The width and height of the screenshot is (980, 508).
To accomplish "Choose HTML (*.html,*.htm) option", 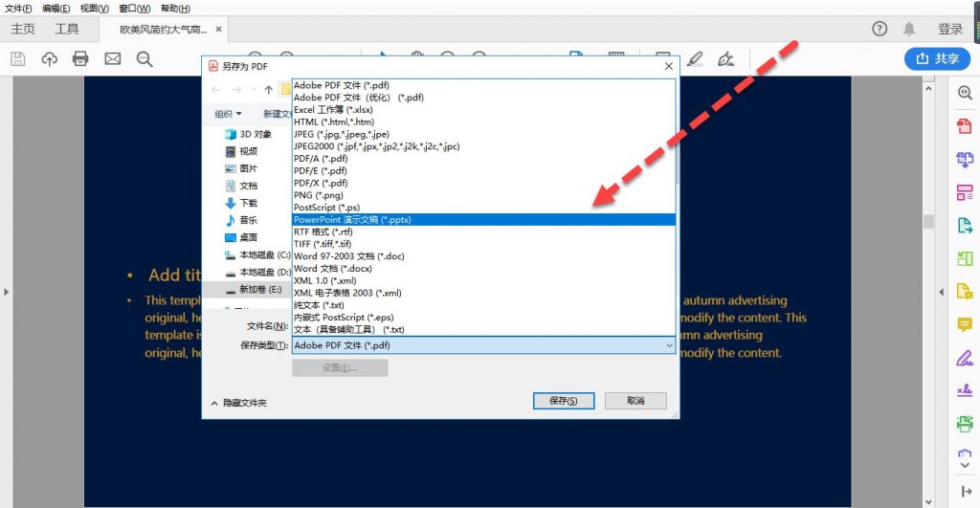I will pyautogui.click(x=483, y=121).
